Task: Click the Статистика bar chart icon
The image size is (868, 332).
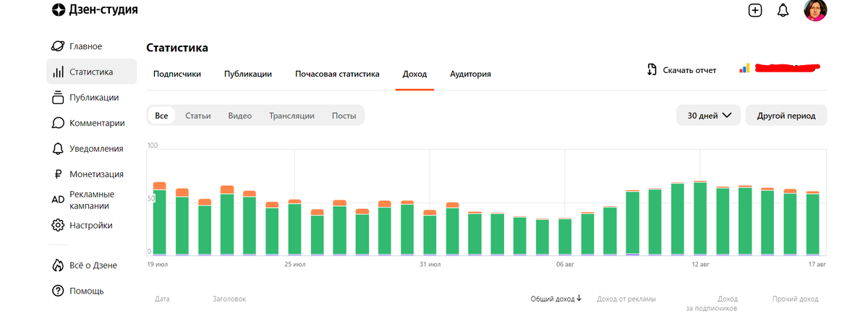Action: (59, 72)
